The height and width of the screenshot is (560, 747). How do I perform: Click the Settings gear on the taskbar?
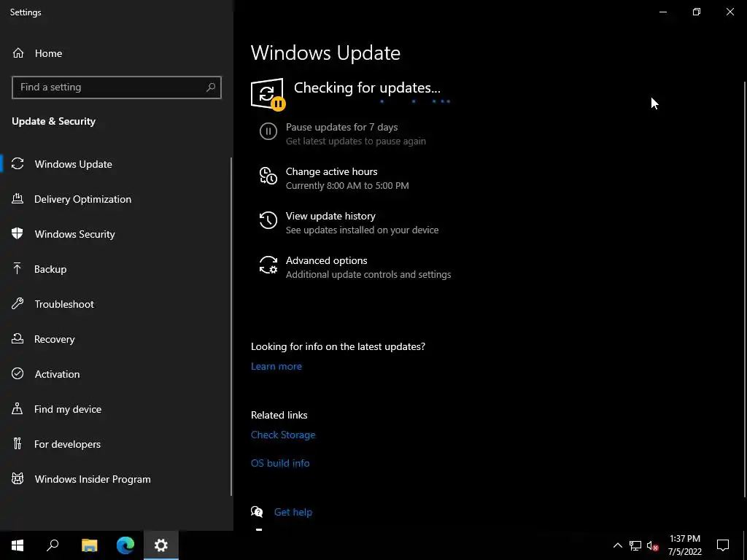coord(161,545)
